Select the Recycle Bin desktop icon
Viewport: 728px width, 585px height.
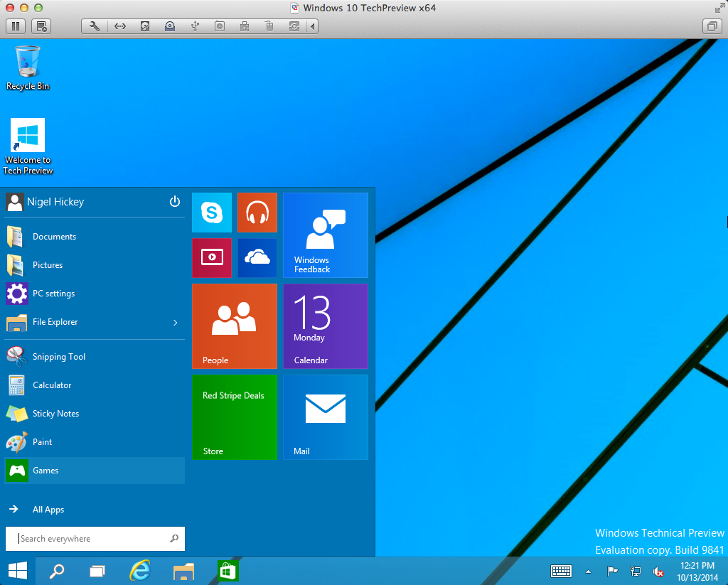coord(28,68)
